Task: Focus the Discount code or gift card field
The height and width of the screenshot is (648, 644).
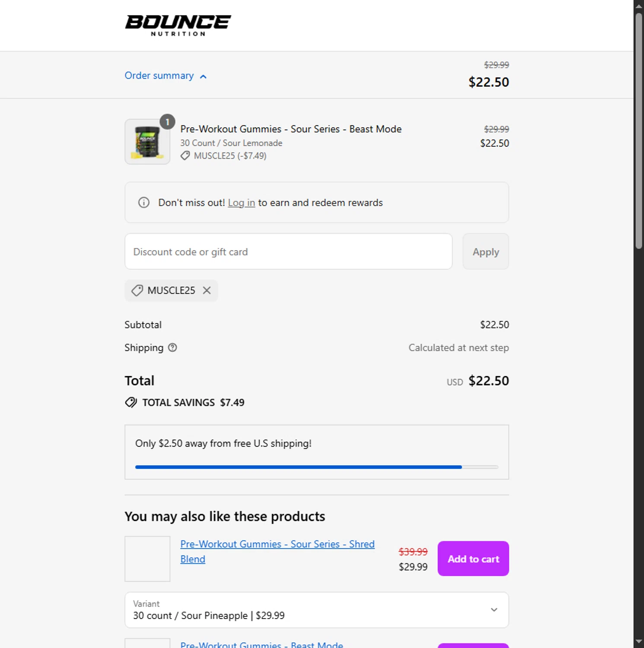Action: [288, 251]
